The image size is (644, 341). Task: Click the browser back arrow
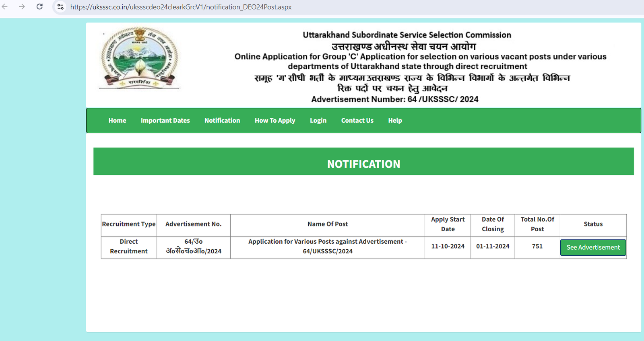[x=5, y=7]
